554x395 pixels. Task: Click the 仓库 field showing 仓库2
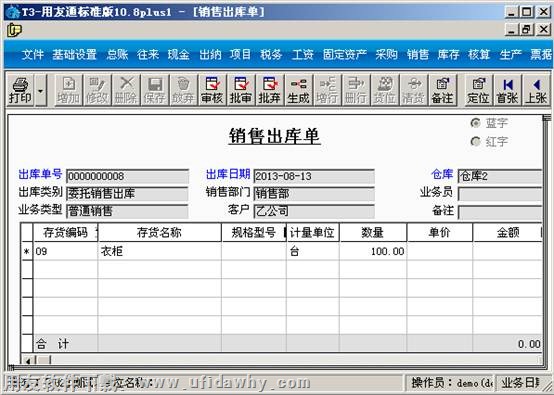(x=500, y=176)
